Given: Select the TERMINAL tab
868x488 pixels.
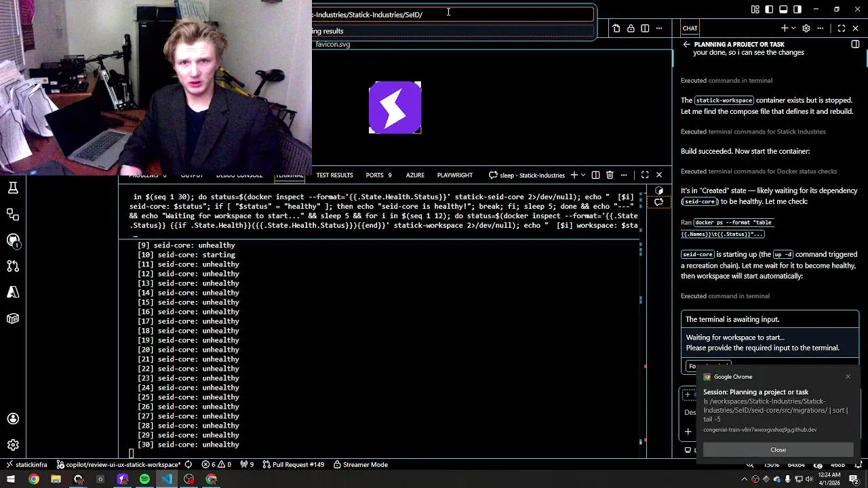Looking at the screenshot, I should 289,176.
